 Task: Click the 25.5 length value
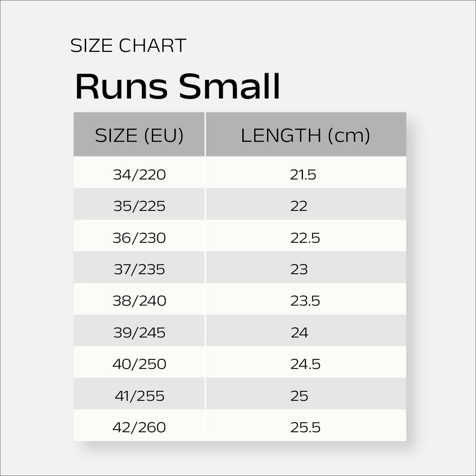tap(305, 427)
